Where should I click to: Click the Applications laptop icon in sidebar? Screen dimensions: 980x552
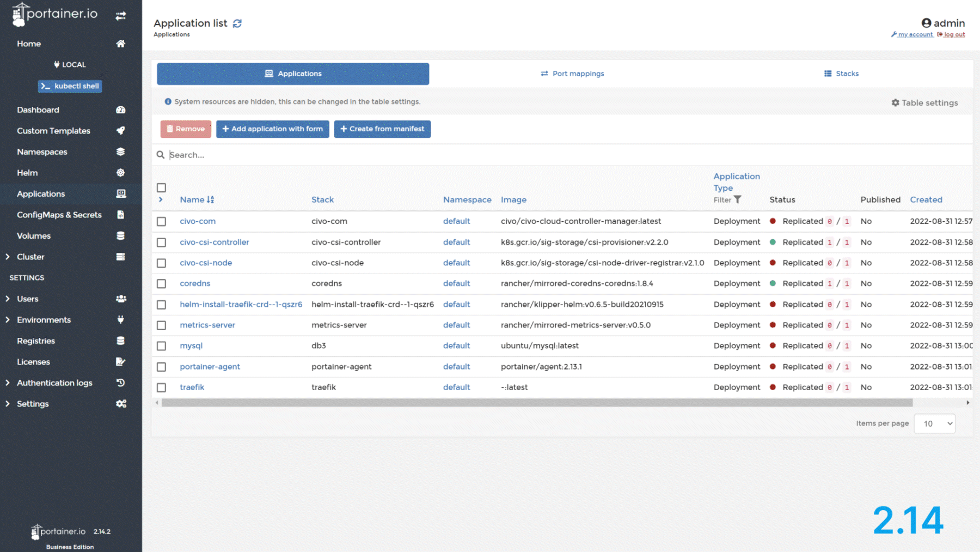[x=121, y=194]
